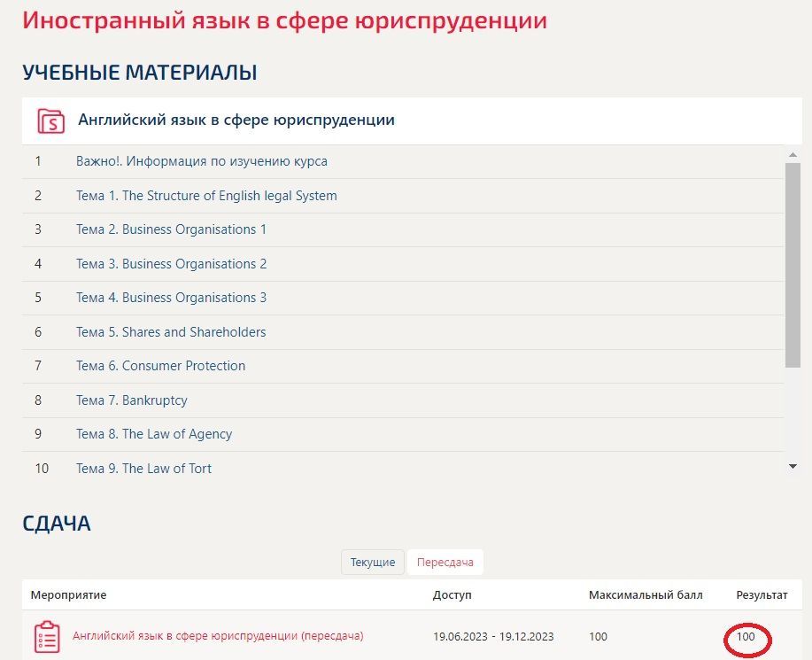The image size is (812, 660).
Task: Click the circled result score 100
Action: [x=746, y=637]
